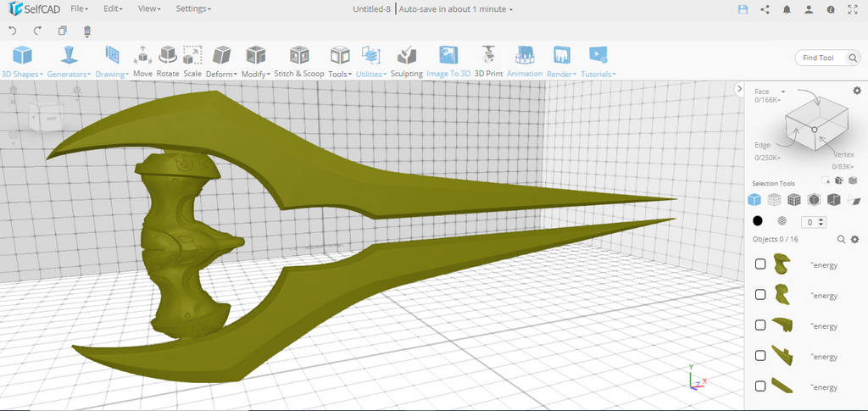Select the Move tool
Image resolution: width=868 pixels, height=411 pixels.
click(x=142, y=61)
